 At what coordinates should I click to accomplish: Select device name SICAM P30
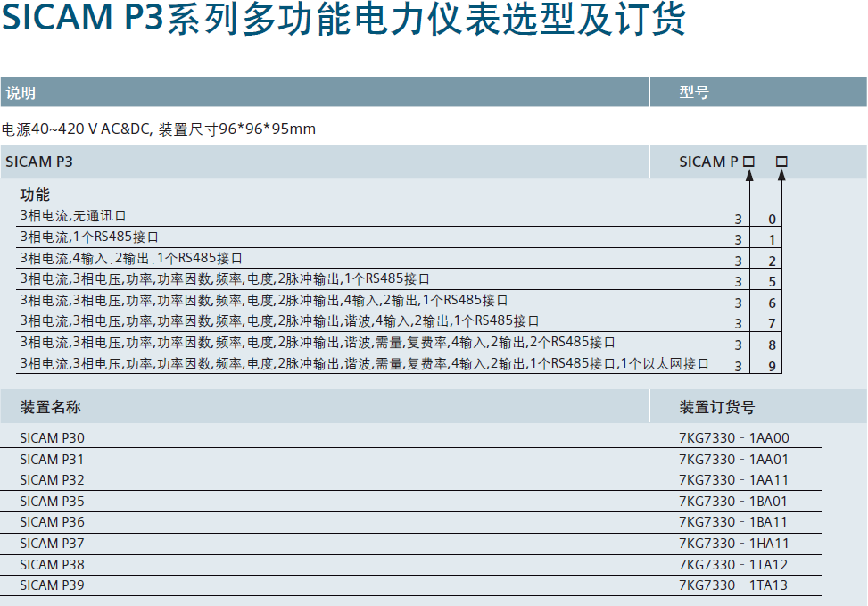[53, 437]
